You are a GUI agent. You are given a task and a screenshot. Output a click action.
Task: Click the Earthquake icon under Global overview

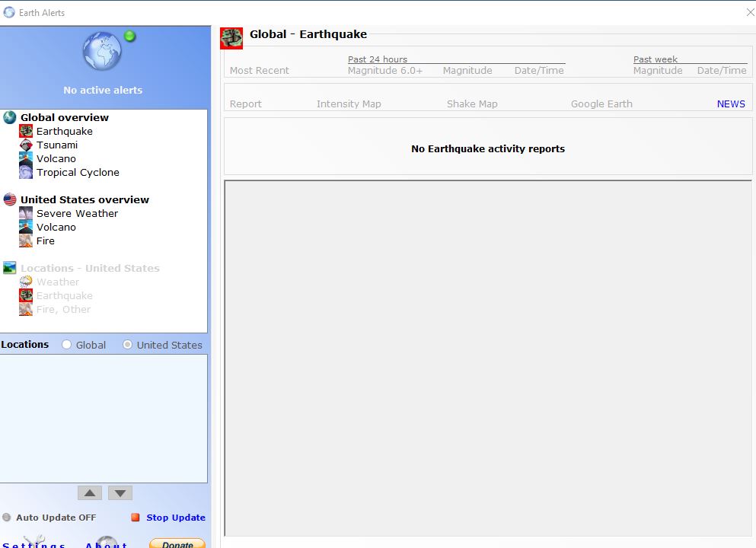[26, 131]
